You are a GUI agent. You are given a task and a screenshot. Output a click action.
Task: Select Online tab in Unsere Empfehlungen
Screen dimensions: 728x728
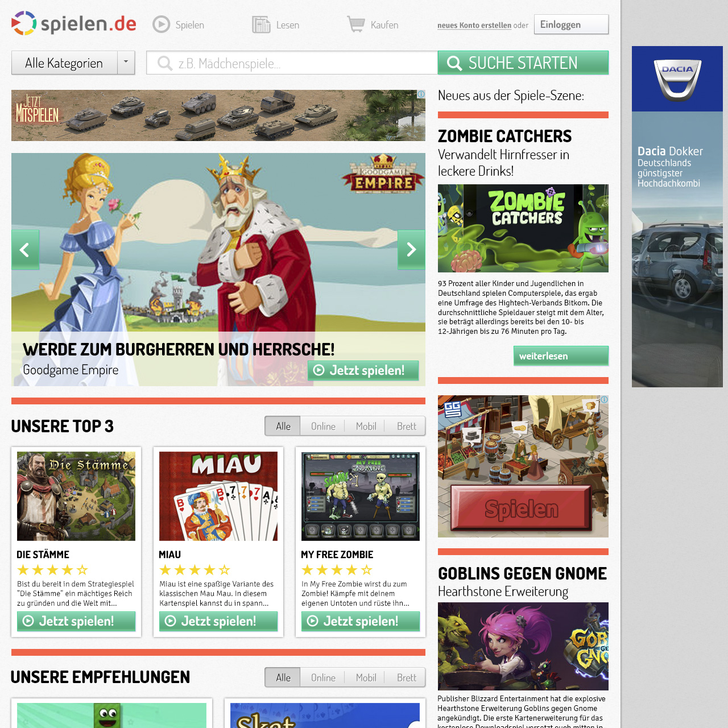click(x=323, y=678)
